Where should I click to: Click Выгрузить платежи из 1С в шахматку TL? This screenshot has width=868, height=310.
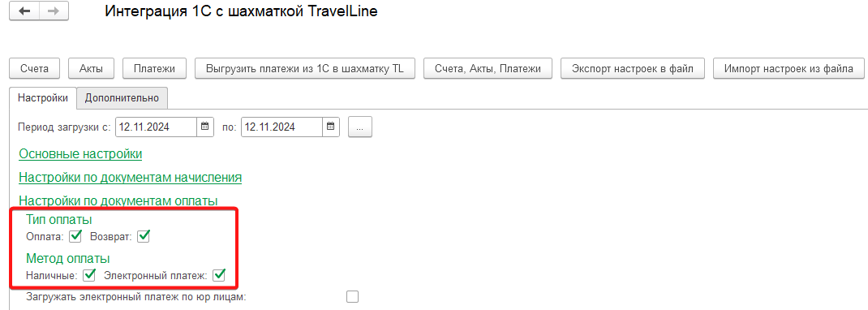[x=305, y=69]
